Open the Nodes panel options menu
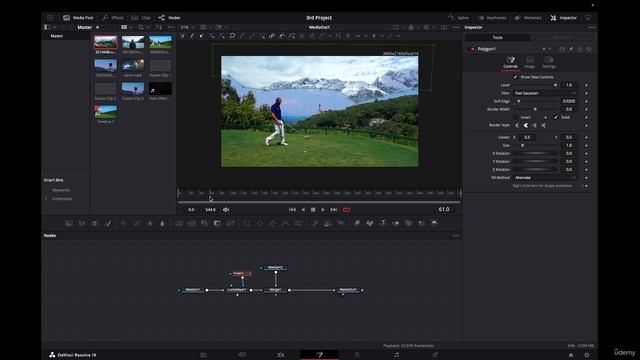This screenshot has width=640, height=360. [x=456, y=236]
